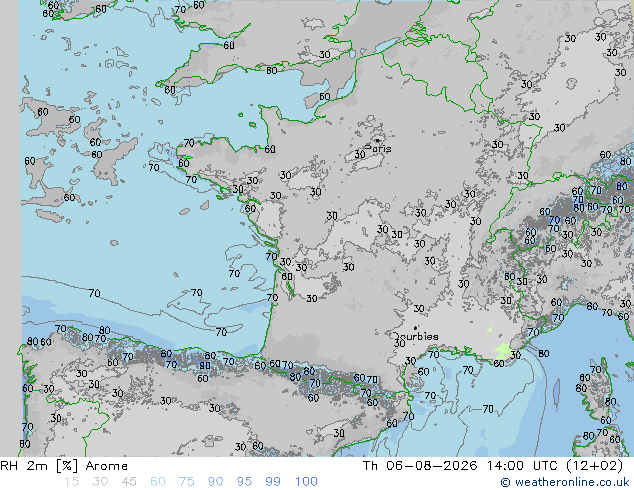Click the 90 contour label on the map

click(205, 365)
